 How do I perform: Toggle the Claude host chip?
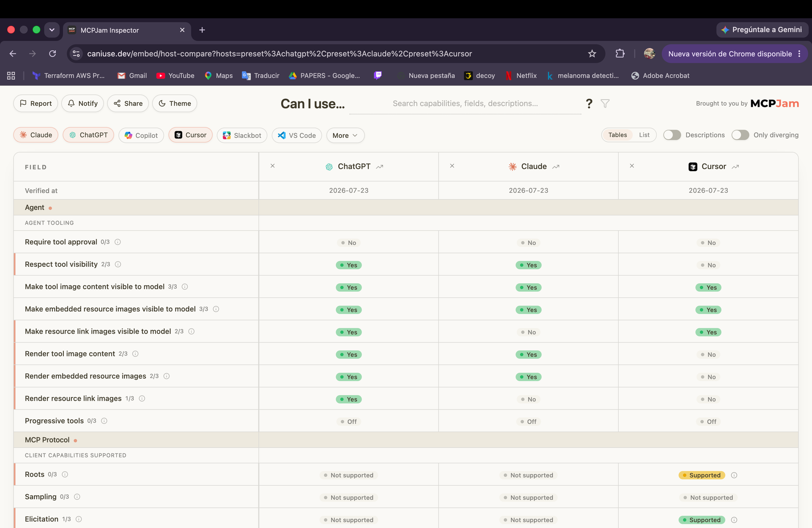pyautogui.click(x=36, y=135)
